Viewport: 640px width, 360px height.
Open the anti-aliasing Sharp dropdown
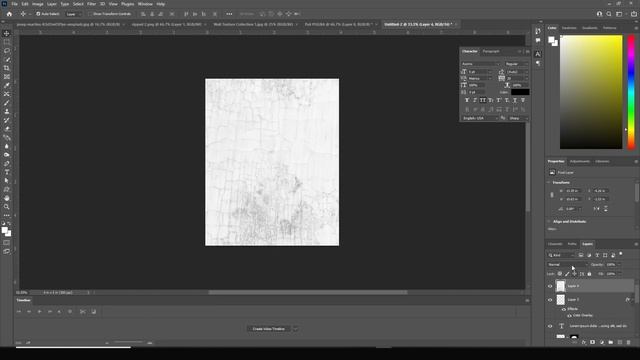[x=518, y=118]
